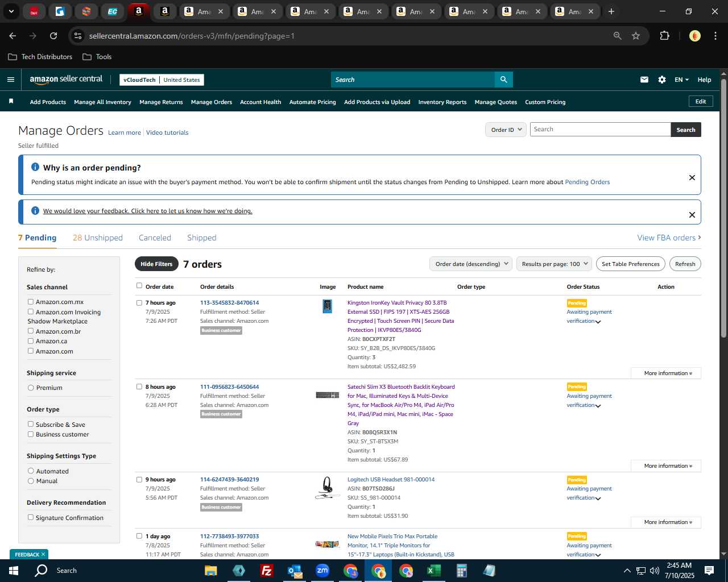Open the EN language dropdown
This screenshot has height=582, width=728.
coord(681,80)
